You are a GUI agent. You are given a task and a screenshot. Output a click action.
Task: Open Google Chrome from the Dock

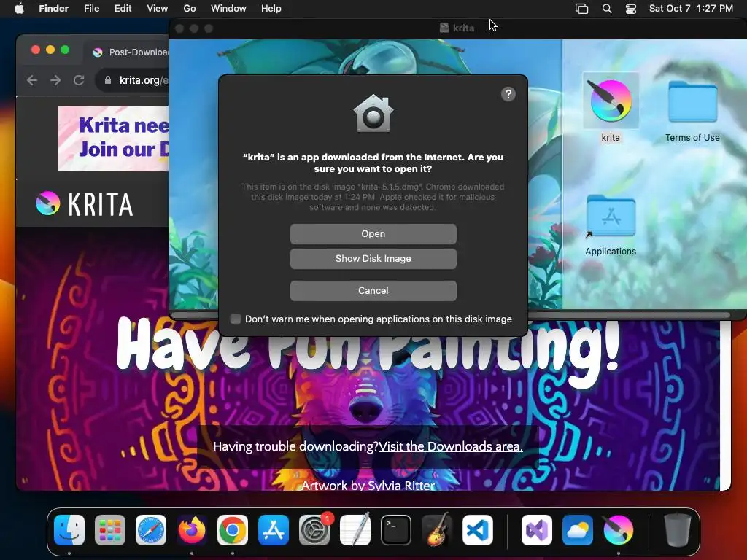[233, 530]
